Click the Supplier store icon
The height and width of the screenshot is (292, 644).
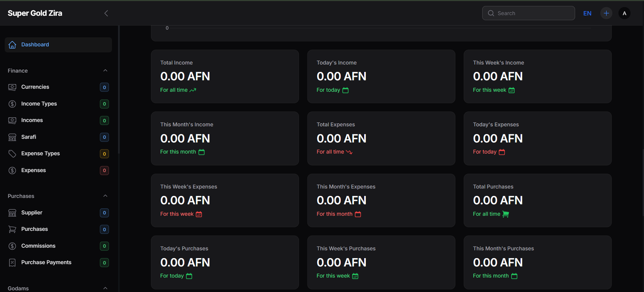(x=12, y=213)
